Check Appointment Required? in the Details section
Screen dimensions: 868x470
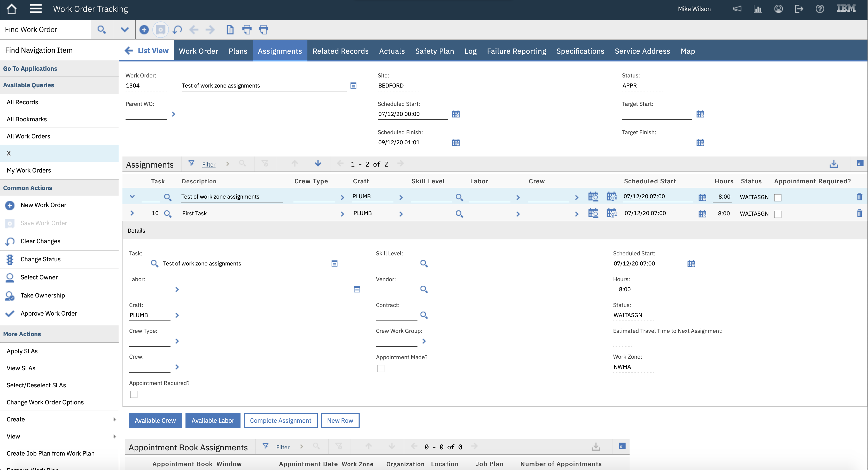(x=134, y=394)
